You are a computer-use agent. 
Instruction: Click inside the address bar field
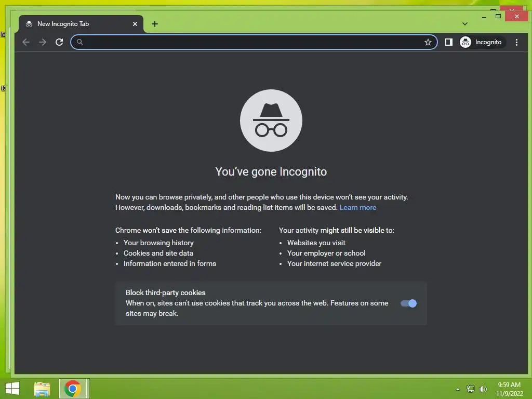[x=254, y=42]
